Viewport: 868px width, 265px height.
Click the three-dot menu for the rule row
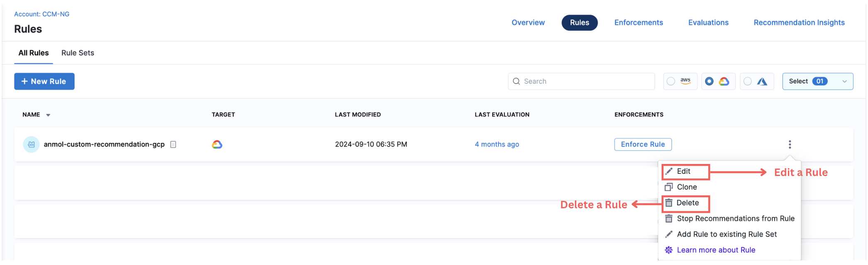click(790, 145)
